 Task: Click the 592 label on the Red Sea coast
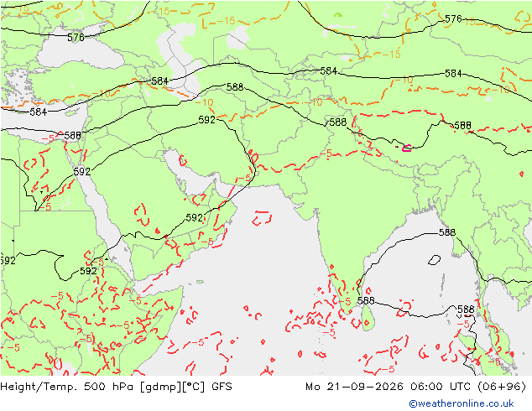pos(82,172)
